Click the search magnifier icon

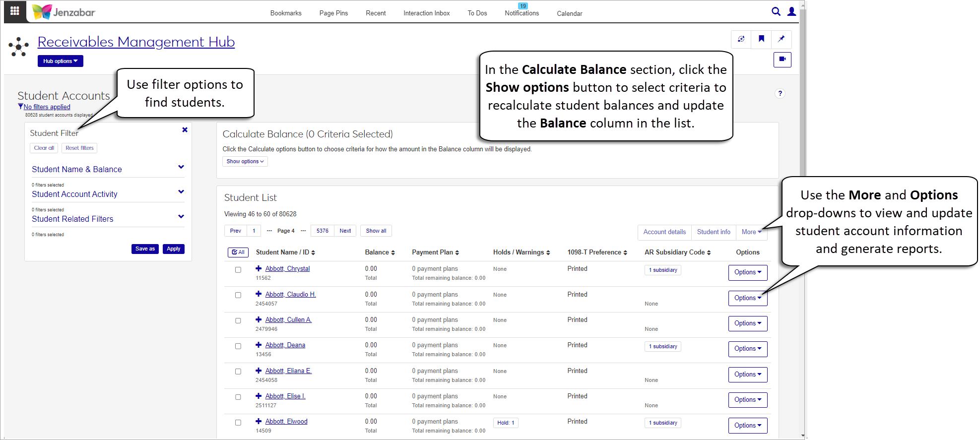(x=776, y=11)
